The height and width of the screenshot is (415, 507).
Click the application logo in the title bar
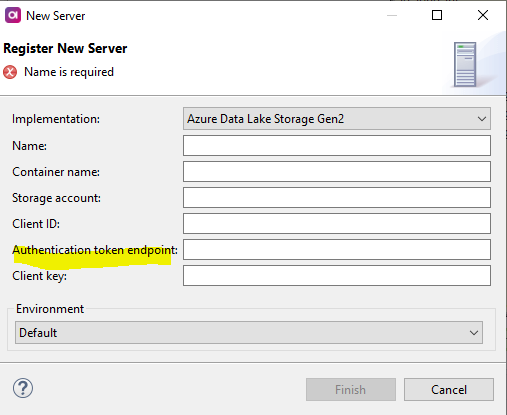pos(13,15)
